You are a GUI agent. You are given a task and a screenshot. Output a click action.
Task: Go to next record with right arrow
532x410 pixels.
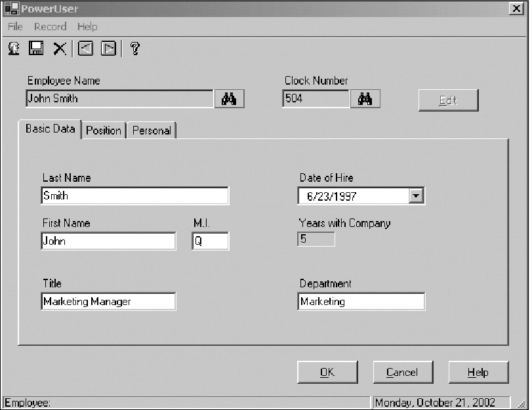click(x=109, y=48)
